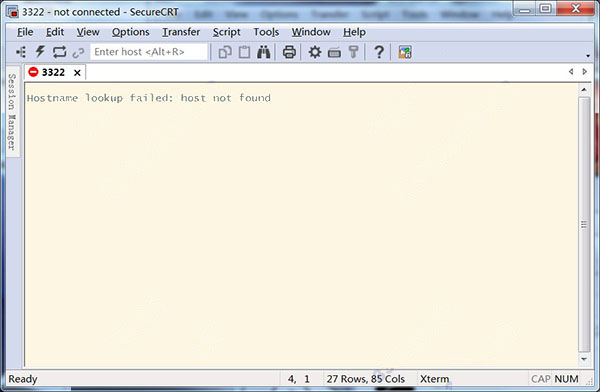Go to previous tab with left arrow
600x392 pixels.
571,72
